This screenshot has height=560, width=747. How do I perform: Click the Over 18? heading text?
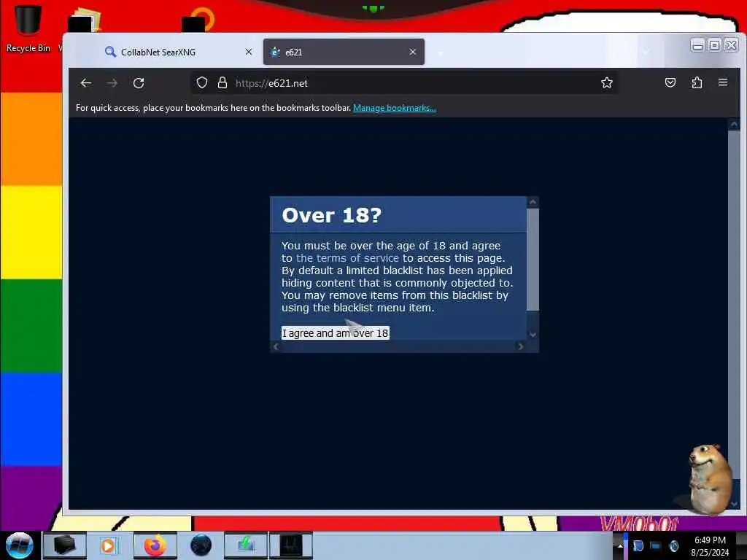pyautogui.click(x=332, y=215)
